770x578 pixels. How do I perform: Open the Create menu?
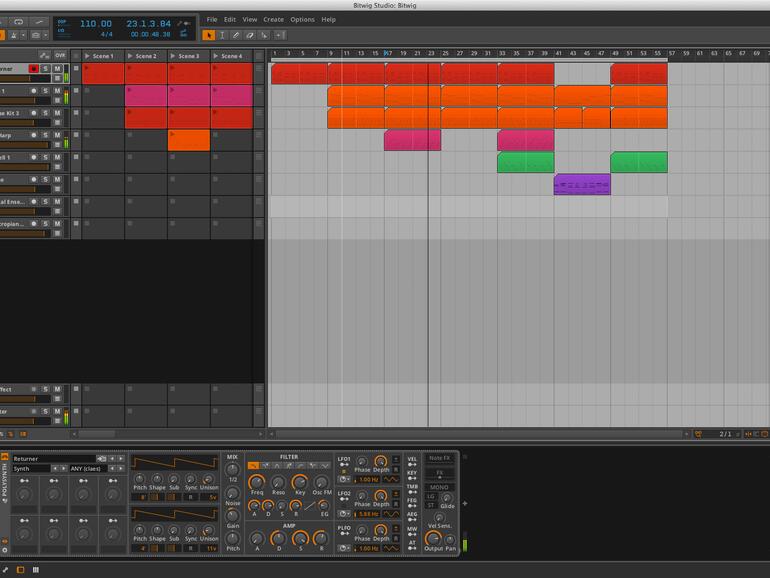coord(273,19)
